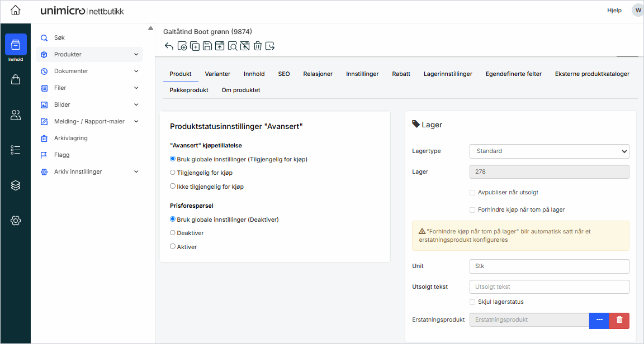
Task: Switch to the Varianter tab
Action: [217, 74]
